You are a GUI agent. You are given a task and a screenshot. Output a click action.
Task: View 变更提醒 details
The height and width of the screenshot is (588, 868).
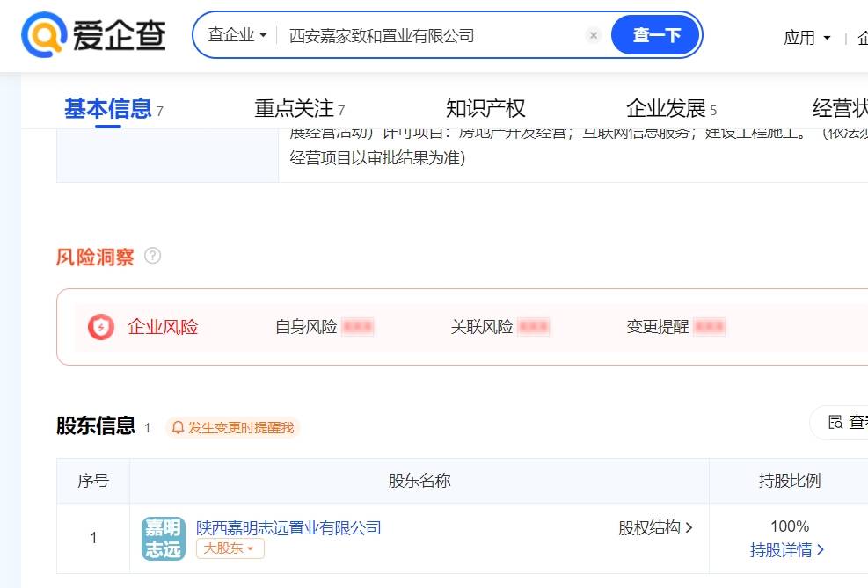pyautogui.click(x=676, y=327)
